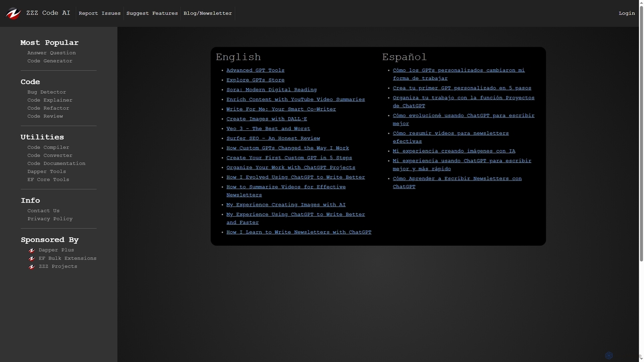Screen dimensions: 644x362
Task: Open How I Learn to Write Newsletters with ChatGPT
Action: click(x=299, y=232)
